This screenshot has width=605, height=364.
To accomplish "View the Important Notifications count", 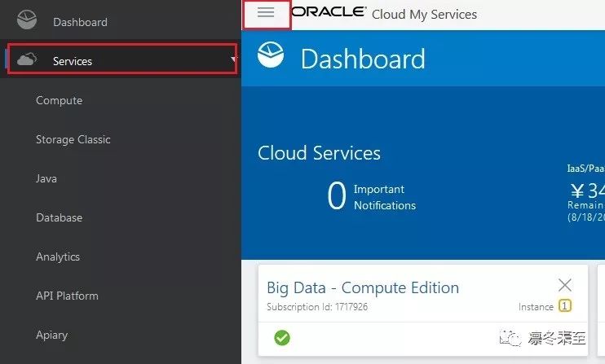I will (337, 195).
